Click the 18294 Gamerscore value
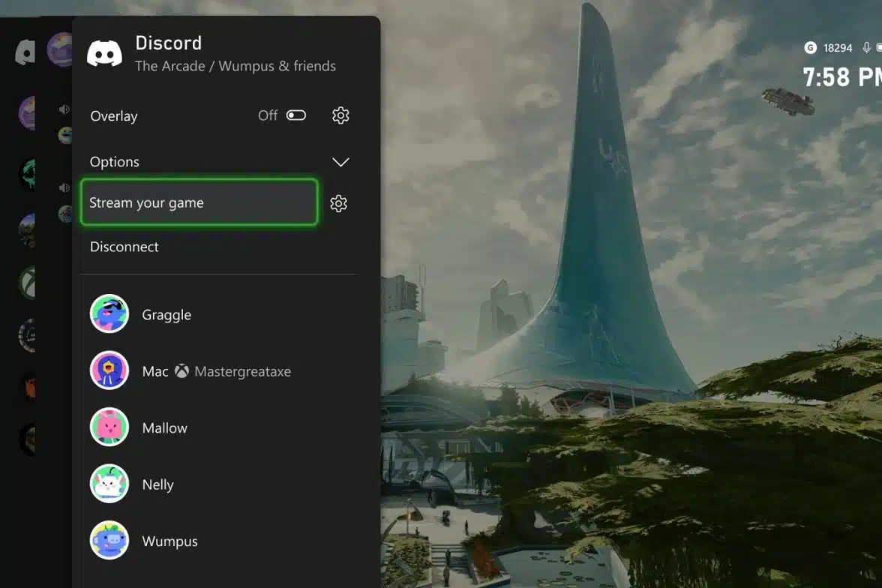The height and width of the screenshot is (588, 882). [838, 49]
